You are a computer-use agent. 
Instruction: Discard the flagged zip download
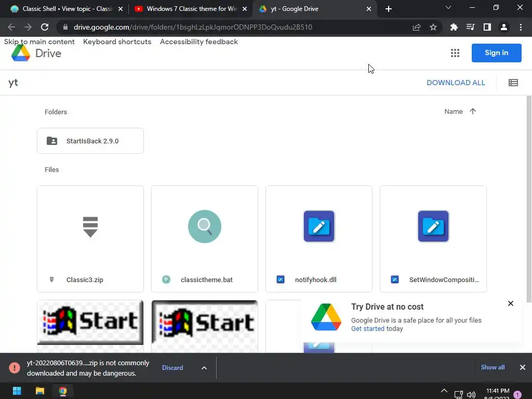point(172,368)
